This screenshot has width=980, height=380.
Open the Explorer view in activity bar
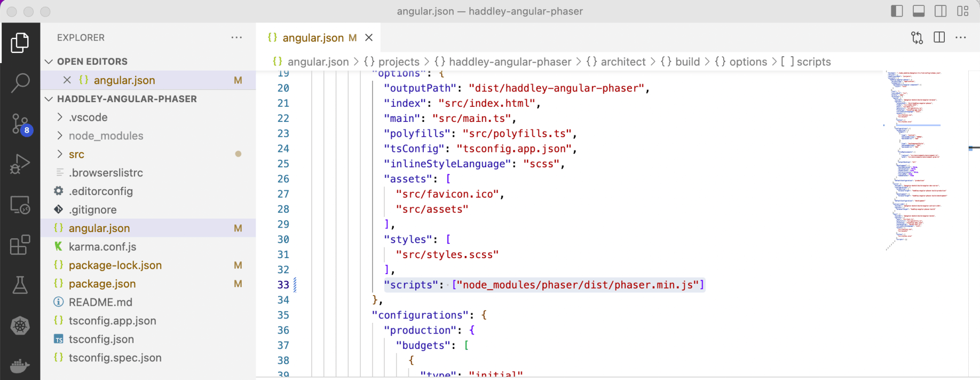(20, 43)
